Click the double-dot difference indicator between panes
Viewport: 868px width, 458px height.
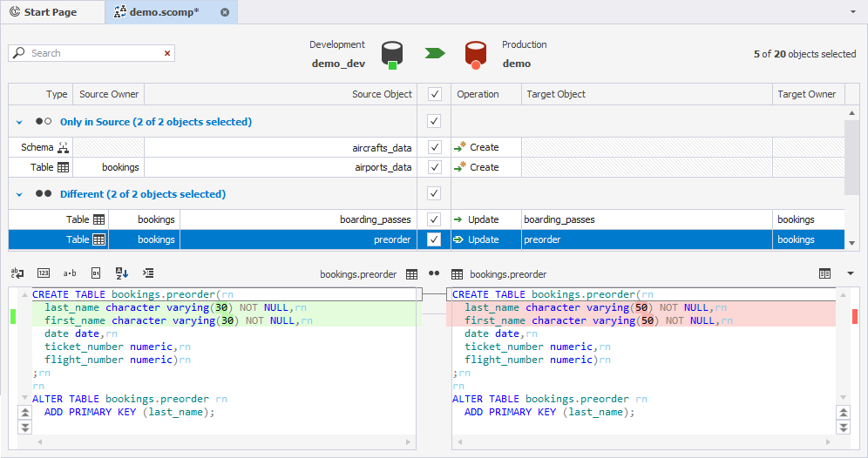pos(435,273)
